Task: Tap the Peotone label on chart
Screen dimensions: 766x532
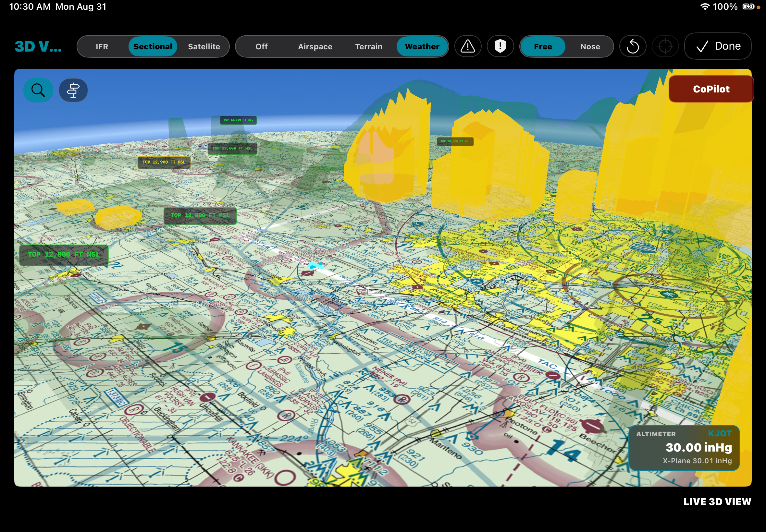Action: pos(521,426)
